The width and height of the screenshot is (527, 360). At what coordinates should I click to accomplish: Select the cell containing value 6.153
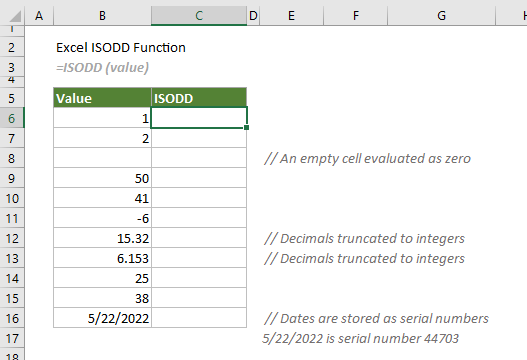tap(103, 258)
